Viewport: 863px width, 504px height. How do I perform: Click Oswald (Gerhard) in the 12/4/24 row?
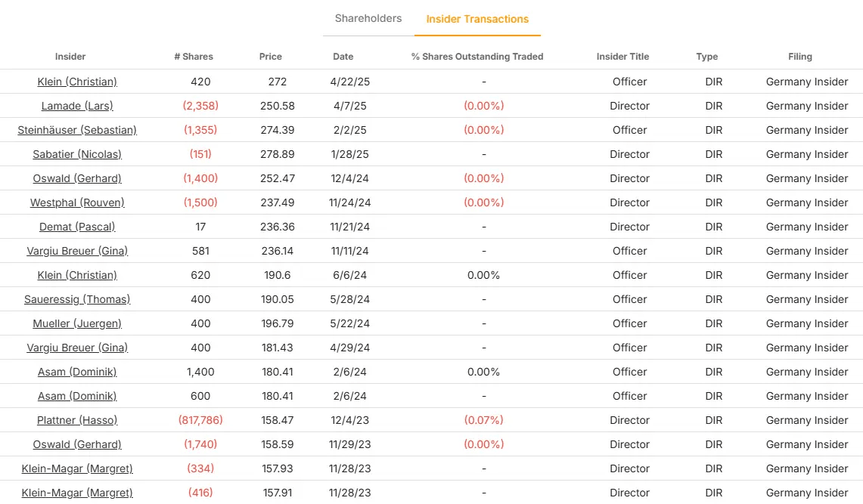[x=76, y=178]
